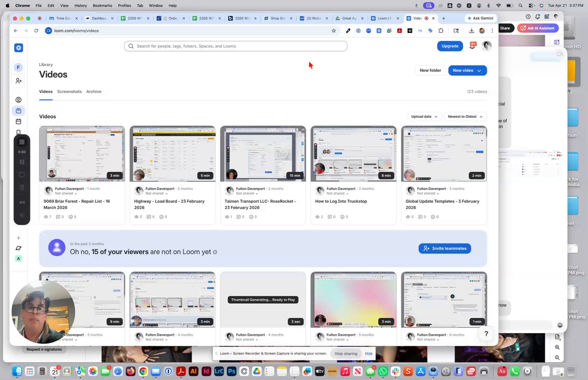The width and height of the screenshot is (588, 380).
Task: Click info icon next to 'not on Loom yet'
Action: point(215,252)
